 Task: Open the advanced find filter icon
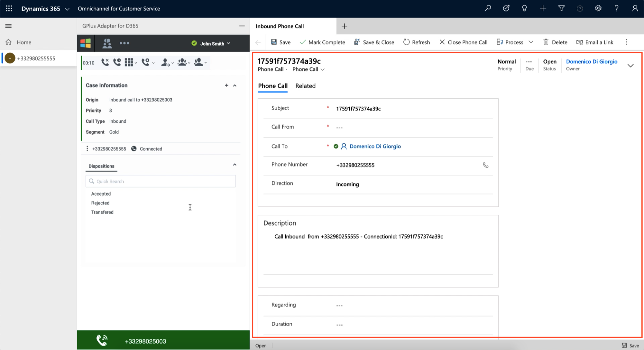click(x=561, y=8)
